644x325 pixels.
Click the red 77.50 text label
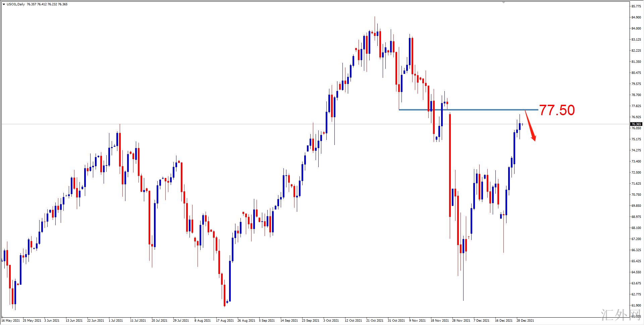(x=557, y=110)
